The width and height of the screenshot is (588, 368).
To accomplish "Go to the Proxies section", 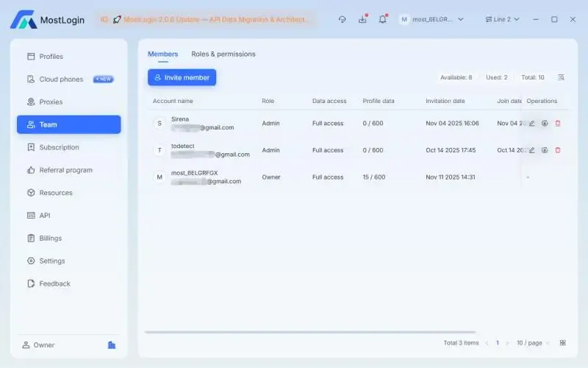I will coord(51,102).
